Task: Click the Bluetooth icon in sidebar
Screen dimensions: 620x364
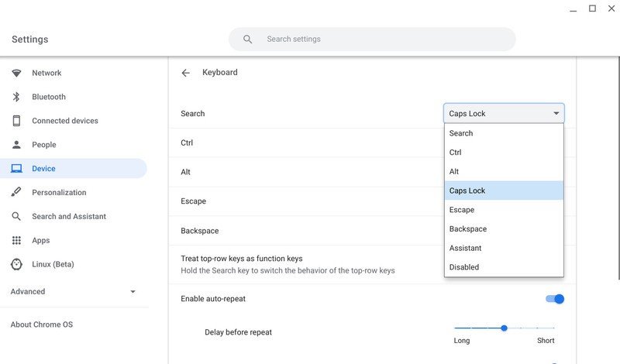Action: (16, 97)
